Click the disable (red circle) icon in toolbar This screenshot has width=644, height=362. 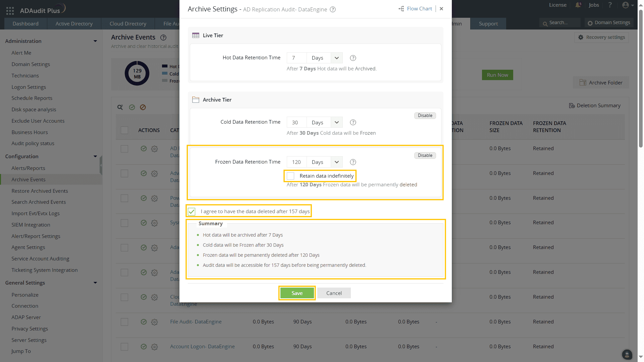[x=143, y=107]
